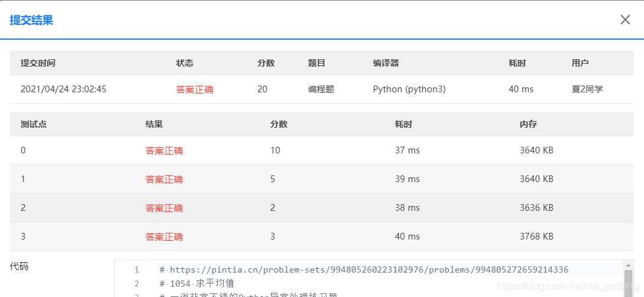The image size is (644, 297).
Task: Click the submission status 答案正确 in top row
Action: (x=194, y=89)
